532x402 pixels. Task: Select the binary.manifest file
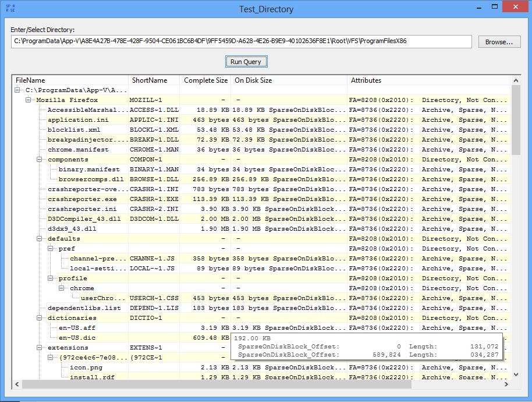point(89,169)
